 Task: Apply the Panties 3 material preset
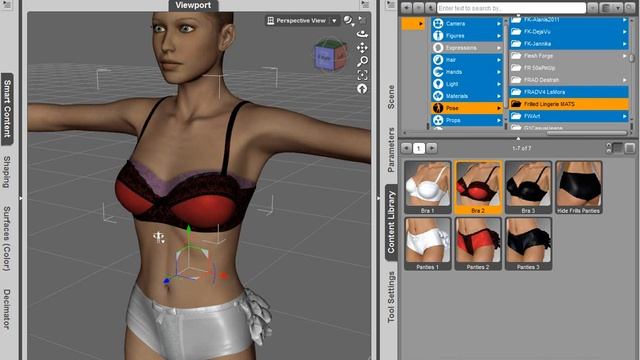(528, 244)
